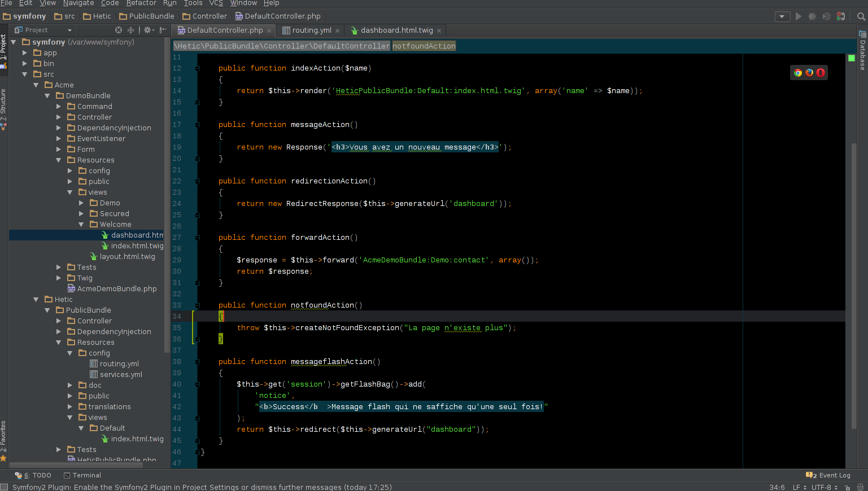Expand the Command folder under DemoBundle
Screen dimensions: 868x491
coord(58,107)
